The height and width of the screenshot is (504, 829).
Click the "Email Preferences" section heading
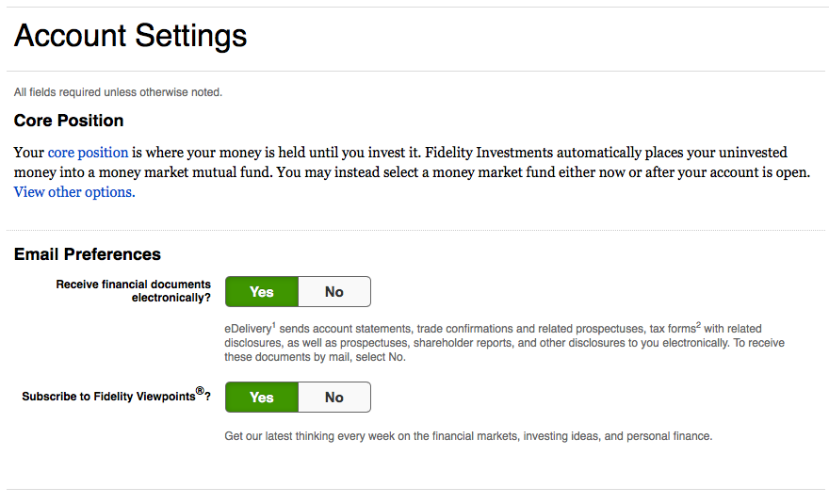click(88, 254)
